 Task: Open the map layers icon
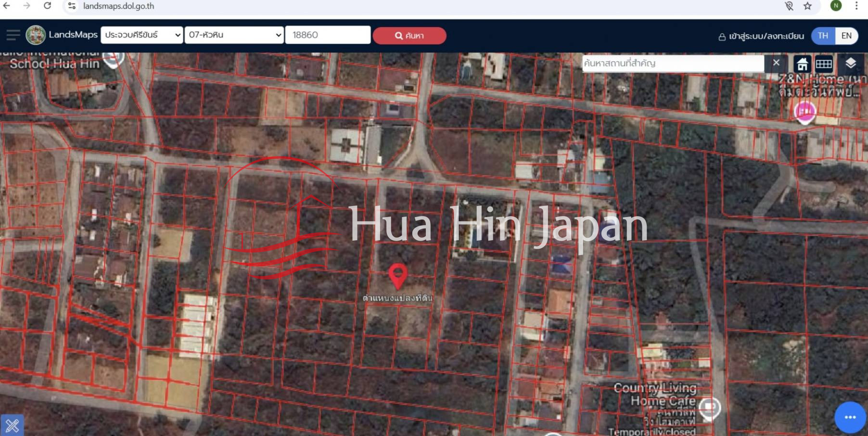[850, 64]
